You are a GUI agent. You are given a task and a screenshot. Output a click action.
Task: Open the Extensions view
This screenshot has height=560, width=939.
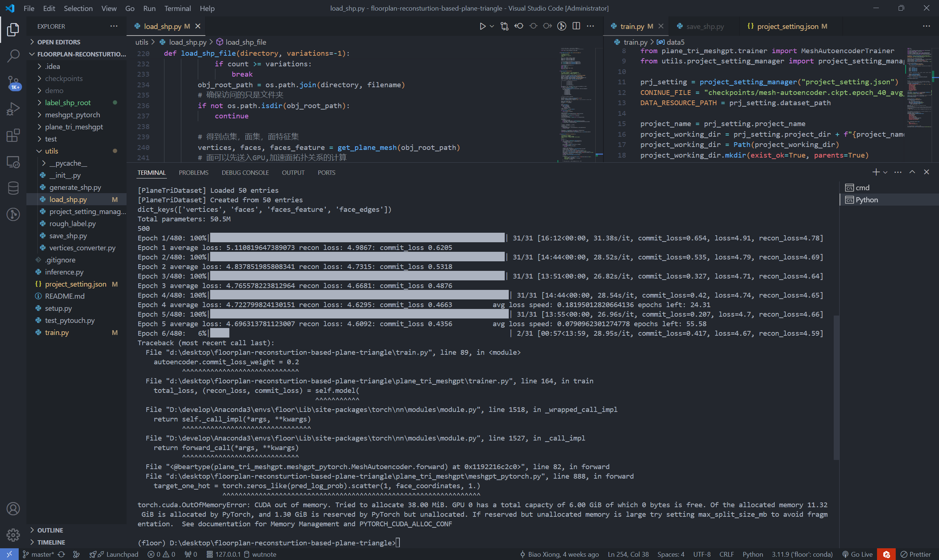(13, 135)
